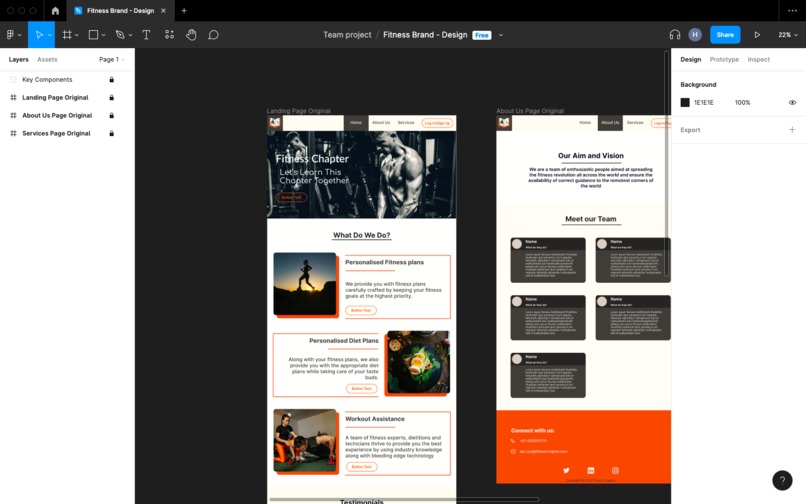Open Pen tool options dropdown arrow
806x504 pixels.
(x=130, y=35)
